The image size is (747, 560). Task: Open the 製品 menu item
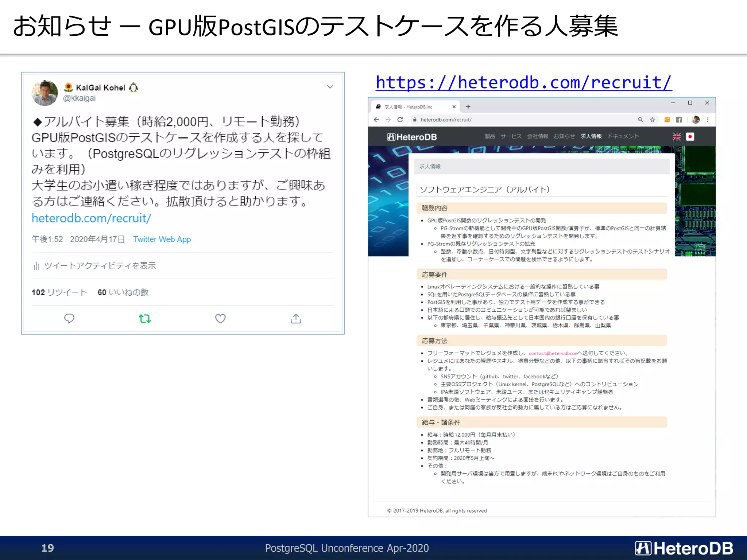tap(490, 136)
